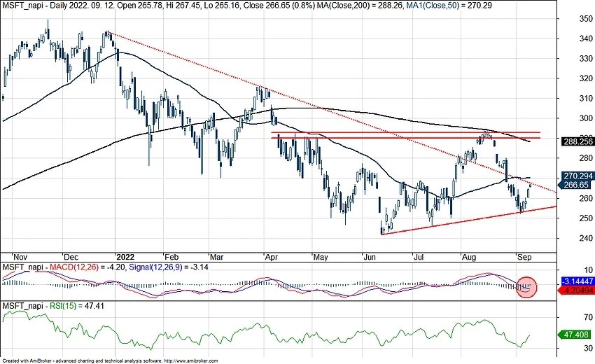Click the Sep label on date axis

(524, 257)
